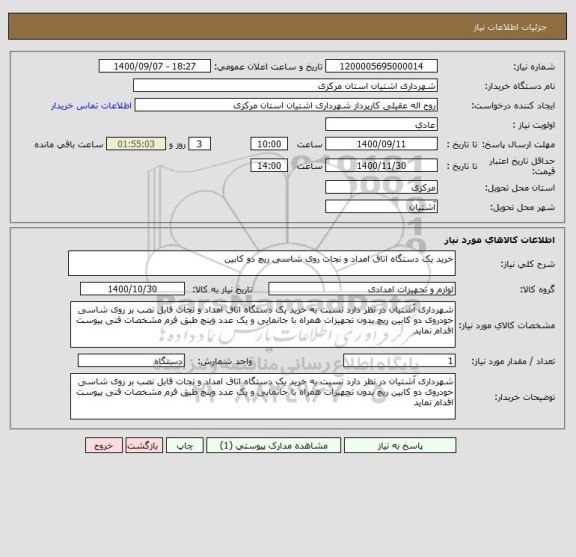576x557 pixels.
Task: Click delivery province field مرکزی
Action: (x=381, y=187)
